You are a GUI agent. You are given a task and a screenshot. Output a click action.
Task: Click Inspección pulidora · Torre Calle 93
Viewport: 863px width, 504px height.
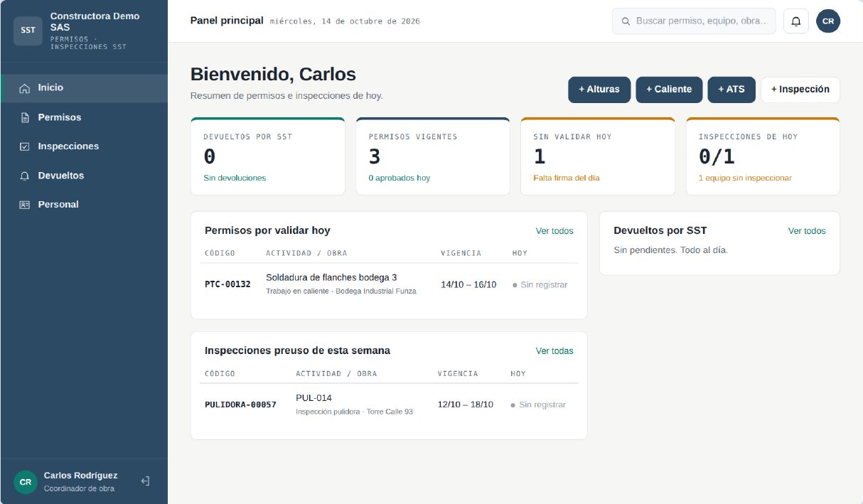click(x=354, y=412)
